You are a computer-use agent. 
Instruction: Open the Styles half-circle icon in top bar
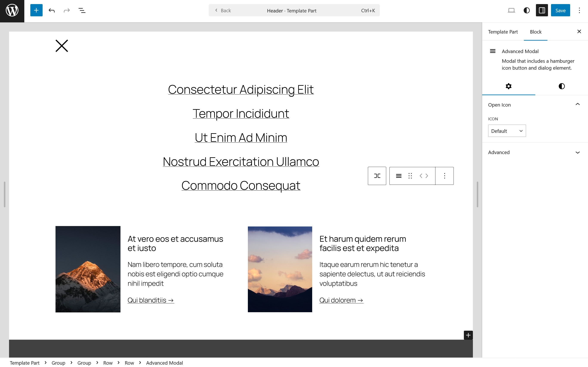[526, 11]
